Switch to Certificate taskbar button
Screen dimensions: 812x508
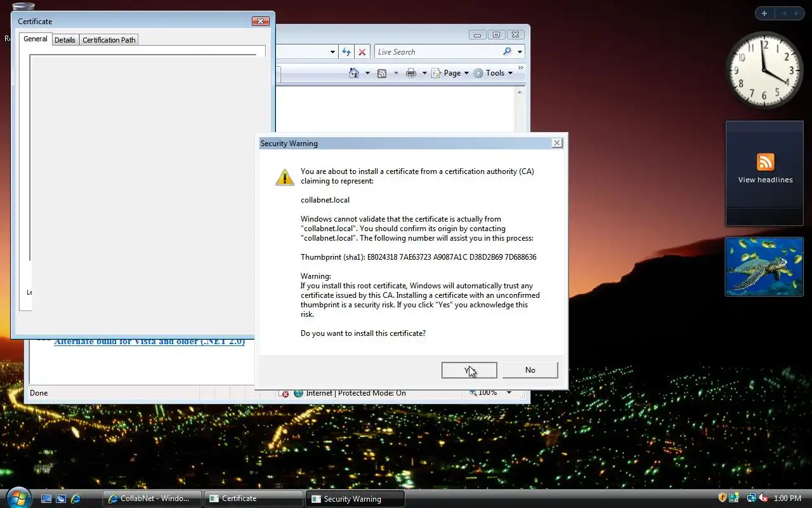(254, 498)
